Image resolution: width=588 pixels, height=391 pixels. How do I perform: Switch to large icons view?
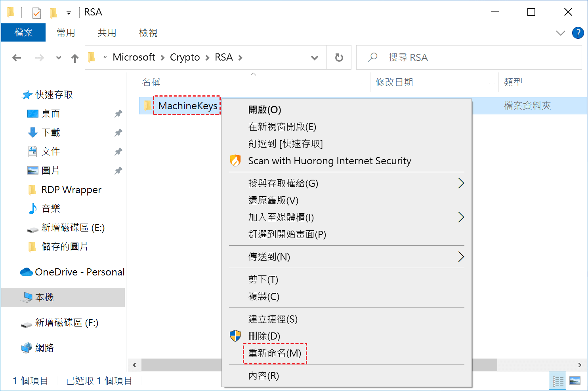(x=575, y=381)
